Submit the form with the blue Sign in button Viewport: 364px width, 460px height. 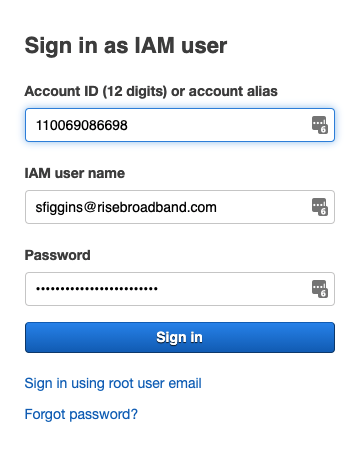click(x=180, y=337)
